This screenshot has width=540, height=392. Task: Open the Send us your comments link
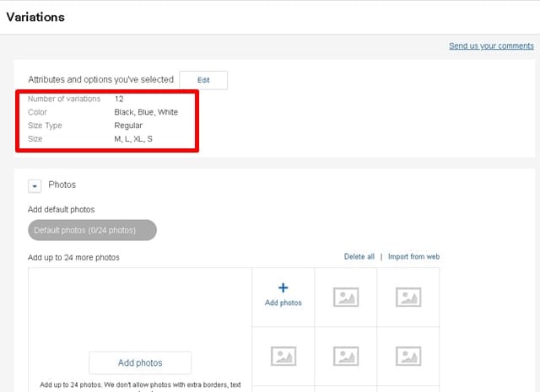click(491, 46)
